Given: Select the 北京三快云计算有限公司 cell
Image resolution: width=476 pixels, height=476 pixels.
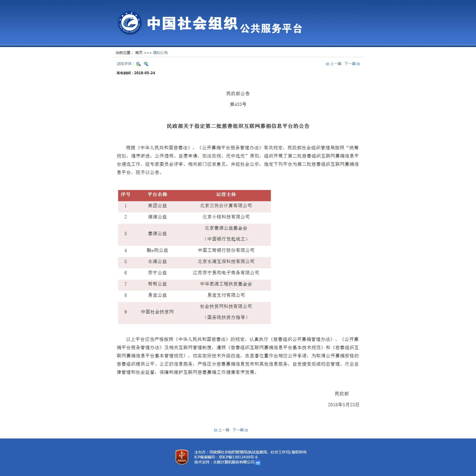Looking at the screenshot, I should coord(226,205).
